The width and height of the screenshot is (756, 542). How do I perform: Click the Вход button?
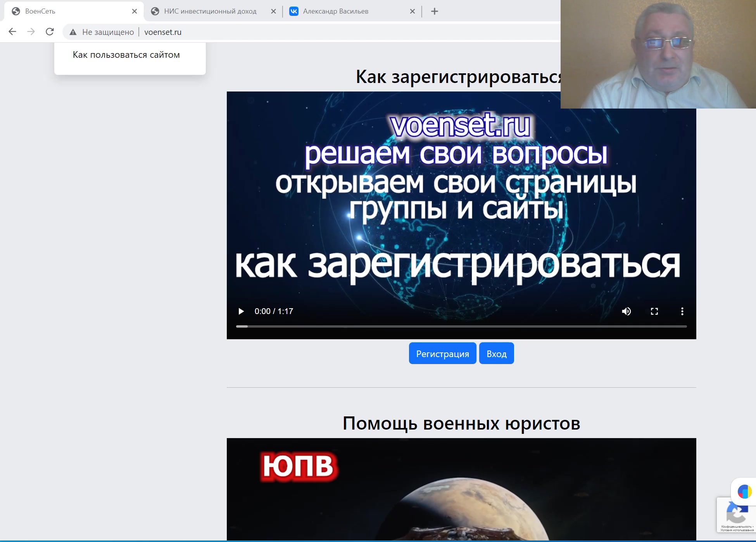496,353
